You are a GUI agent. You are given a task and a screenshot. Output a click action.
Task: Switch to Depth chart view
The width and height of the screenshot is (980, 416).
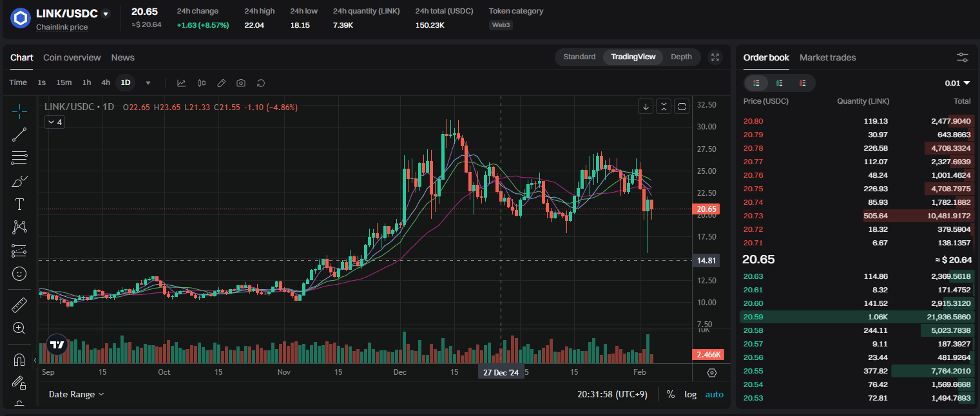[681, 57]
